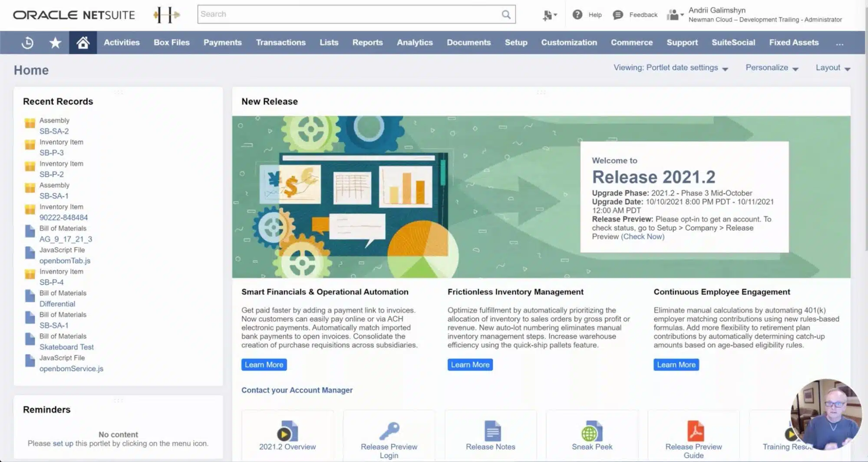This screenshot has width=868, height=462.
Task: Click the file icon beside openbomService.js
Action: (30, 361)
